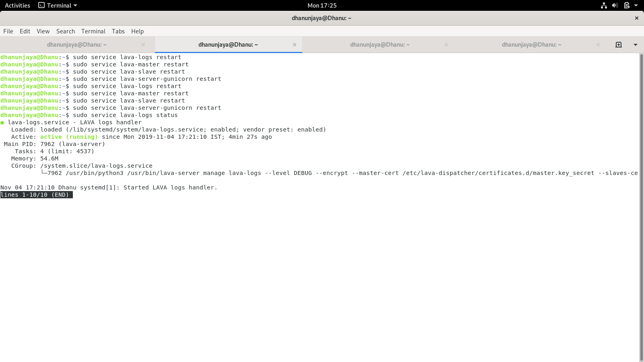Image resolution: width=644 pixels, height=362 pixels.
Task: Open a new terminal tab
Action: 619,45
